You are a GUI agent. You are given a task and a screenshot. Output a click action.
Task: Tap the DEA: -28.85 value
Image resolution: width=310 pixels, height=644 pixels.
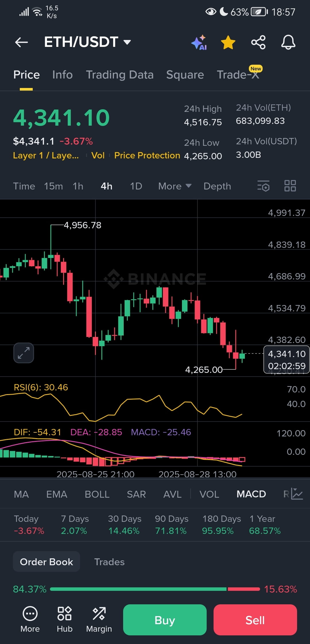[x=96, y=432]
